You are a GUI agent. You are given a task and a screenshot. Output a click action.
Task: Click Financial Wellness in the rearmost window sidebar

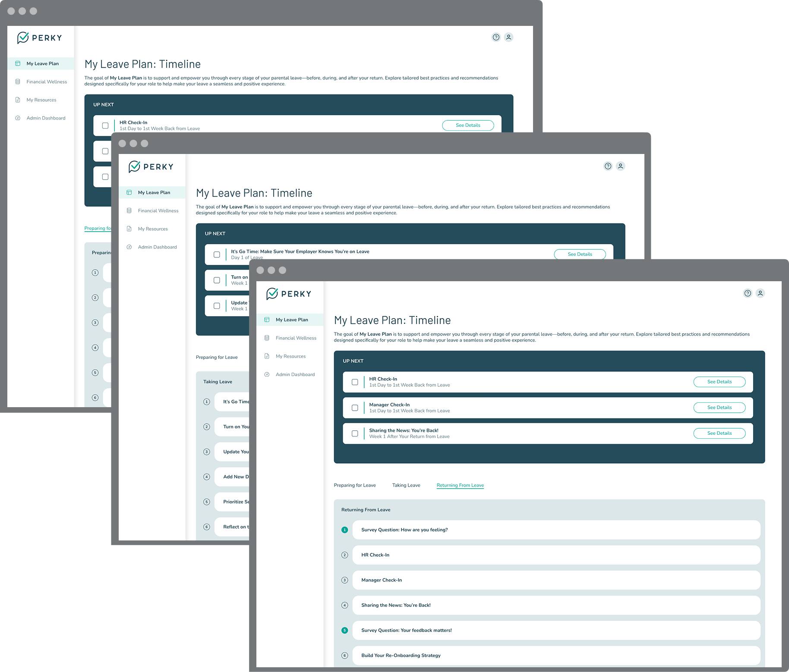point(47,82)
